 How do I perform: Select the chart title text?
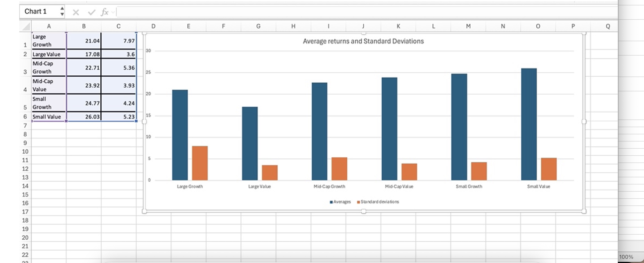(x=363, y=41)
